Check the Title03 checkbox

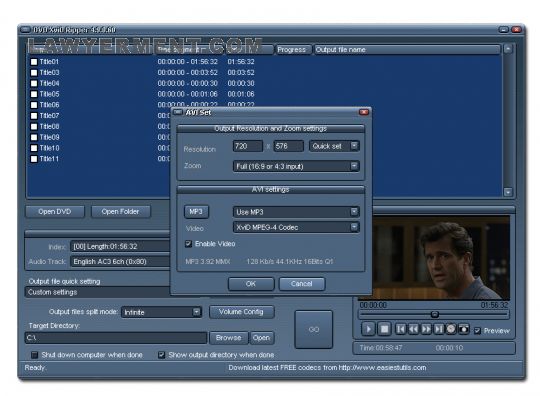pos(34,73)
